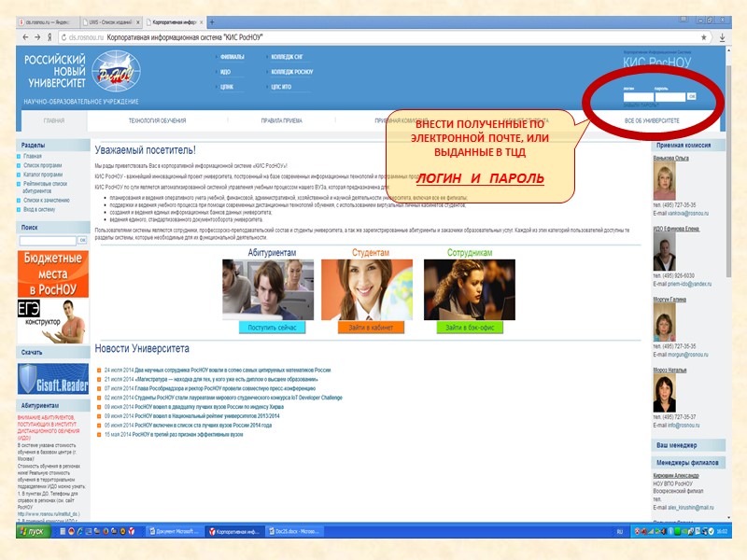Open the Кирюшин Александр manager link

tap(676, 475)
